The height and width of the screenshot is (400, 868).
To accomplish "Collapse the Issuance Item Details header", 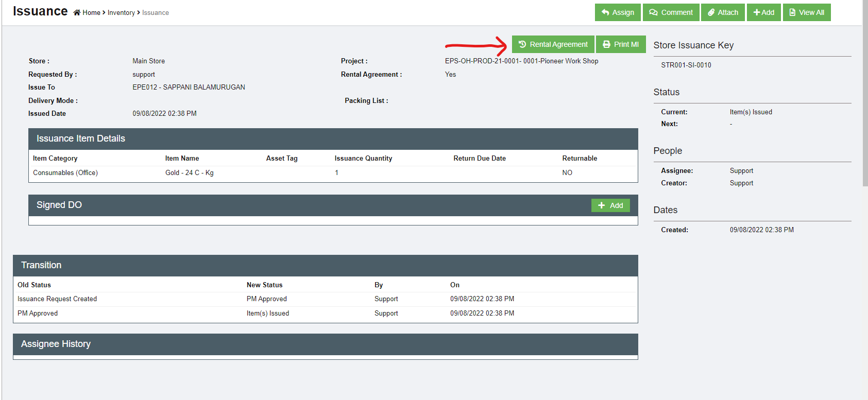I will [x=333, y=138].
